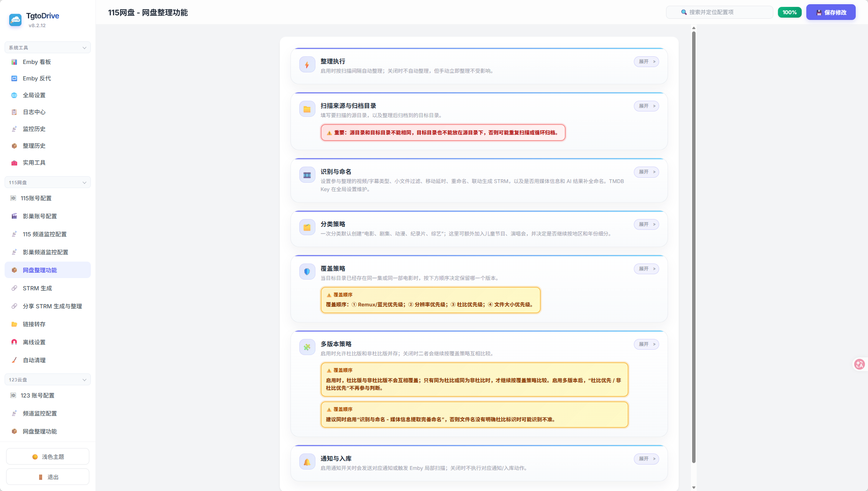Click the vertical scrollbar of the settings panel
The height and width of the screenshot is (491, 868).
pos(694,247)
